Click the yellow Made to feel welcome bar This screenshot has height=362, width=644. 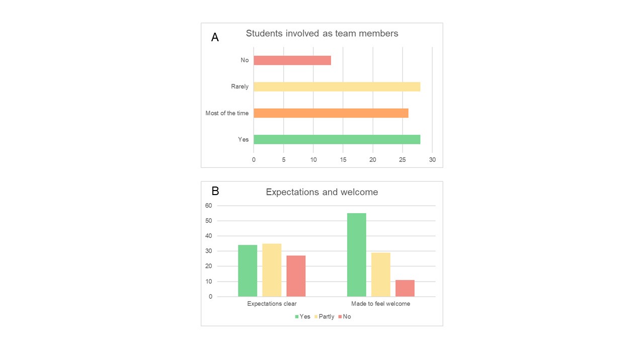(381, 275)
